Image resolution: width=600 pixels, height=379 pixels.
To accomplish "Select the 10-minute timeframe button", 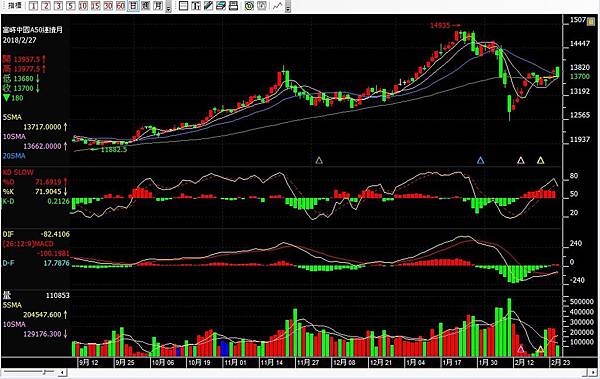I will pyautogui.click(x=83, y=6).
